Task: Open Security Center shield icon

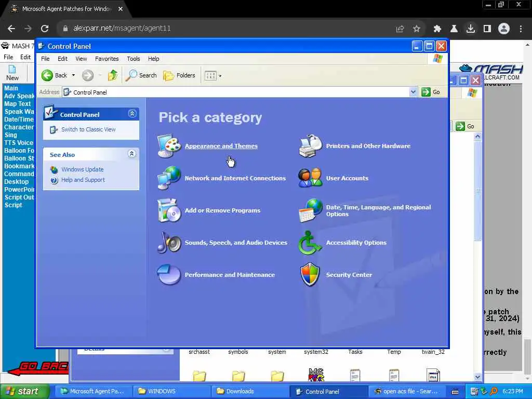Action: [x=310, y=274]
